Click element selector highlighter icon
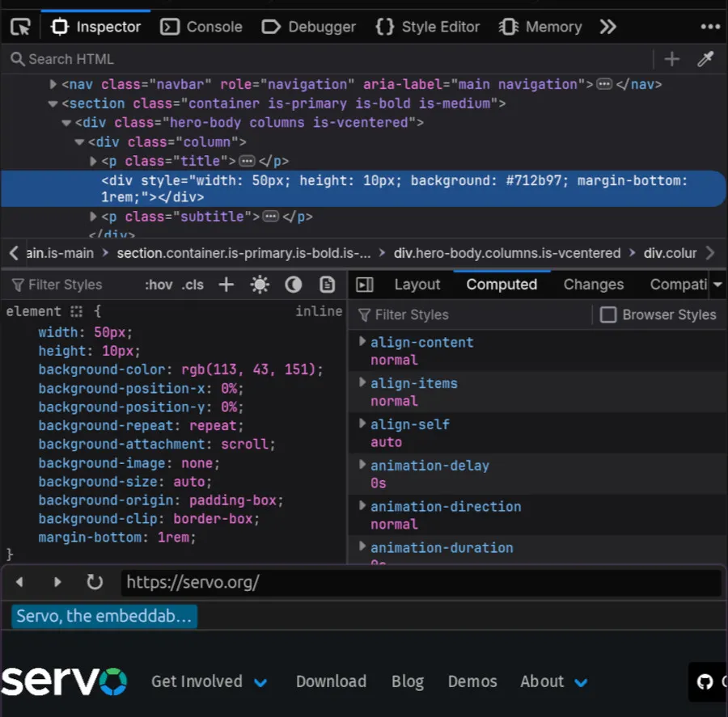Image resolution: width=728 pixels, height=717 pixels. pyautogui.click(x=76, y=311)
